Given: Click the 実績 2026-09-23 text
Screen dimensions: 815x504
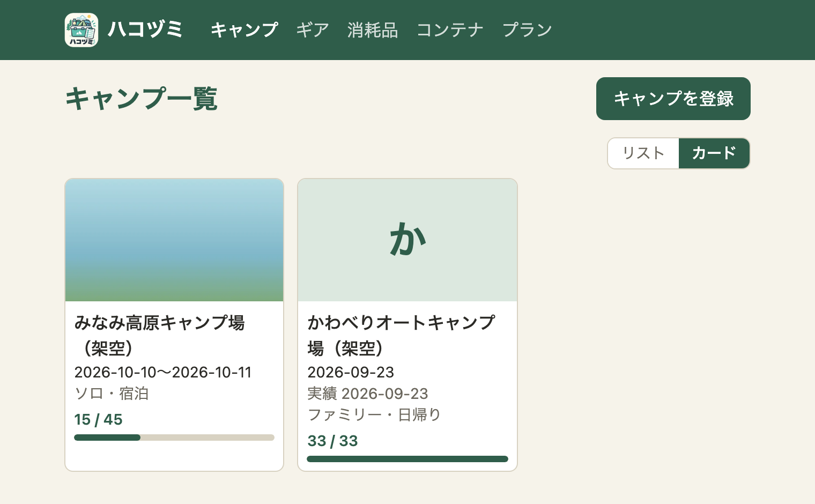Looking at the screenshot, I should point(368,394).
